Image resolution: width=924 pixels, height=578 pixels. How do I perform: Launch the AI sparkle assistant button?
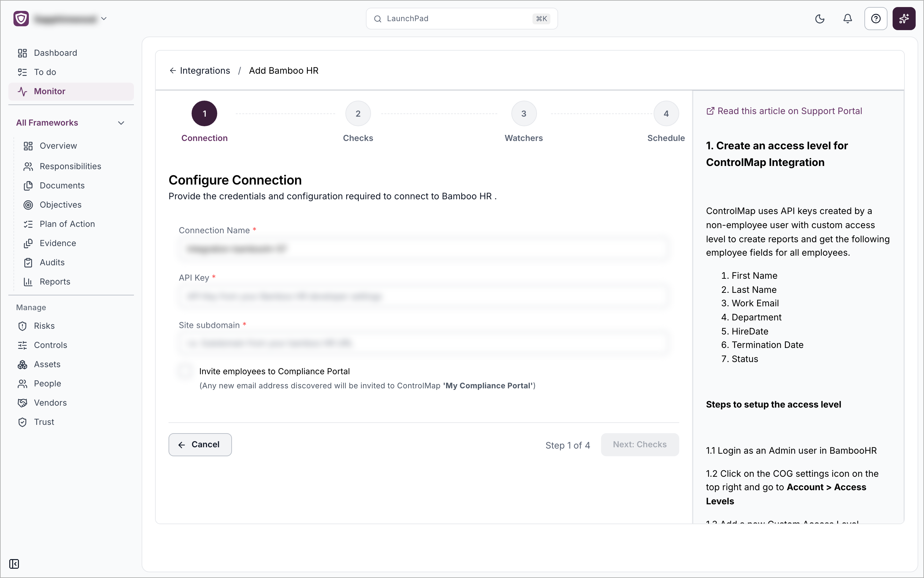904,19
